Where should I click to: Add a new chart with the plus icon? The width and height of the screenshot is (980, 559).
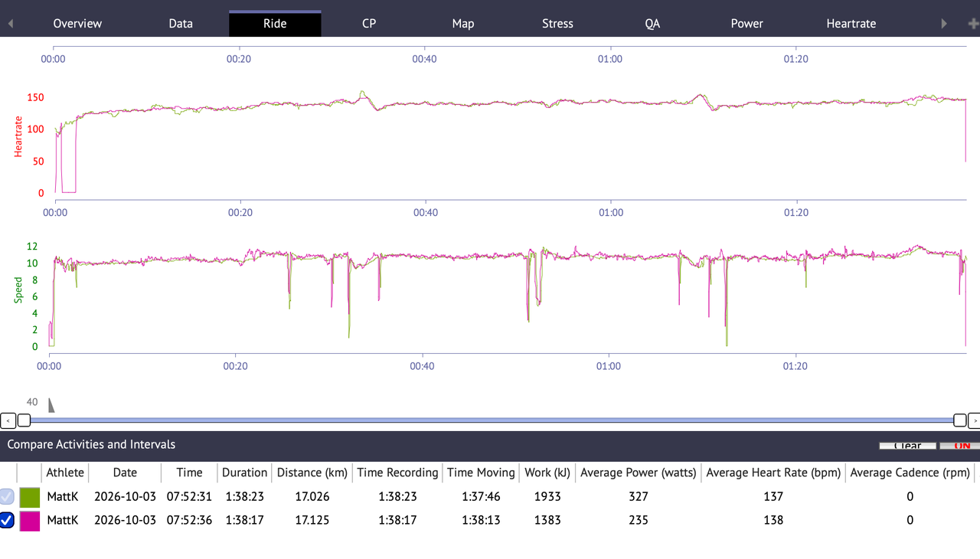[973, 24]
